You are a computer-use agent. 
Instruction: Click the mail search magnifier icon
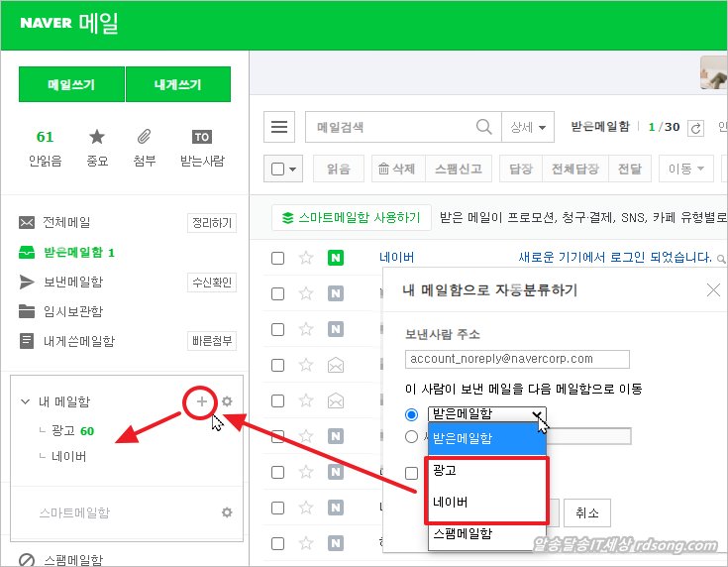click(484, 127)
